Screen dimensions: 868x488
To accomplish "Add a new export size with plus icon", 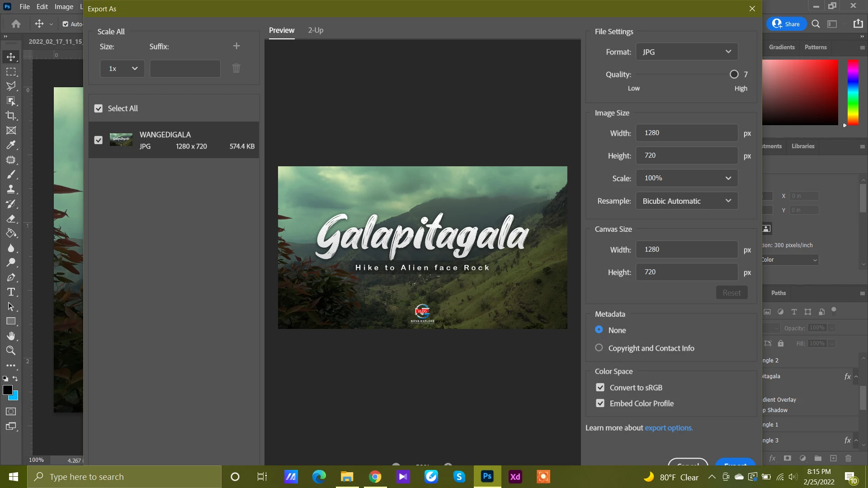I will pos(236,46).
